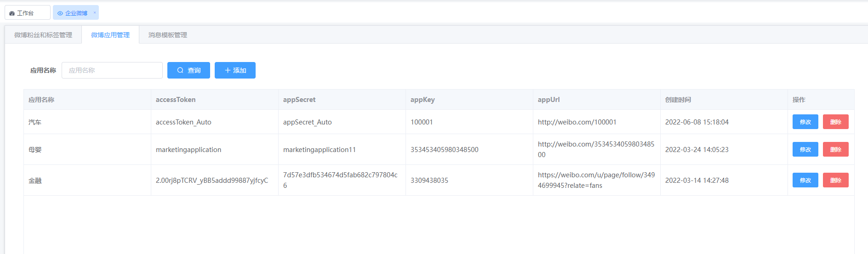This screenshot has width=868, height=254.
Task: Click the magnifier icon in 查询 button
Action: click(x=180, y=70)
